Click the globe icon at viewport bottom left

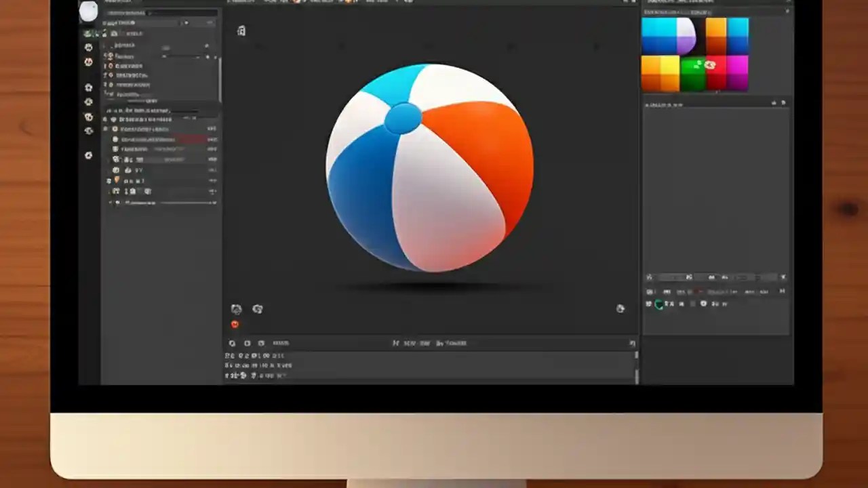tap(236, 309)
